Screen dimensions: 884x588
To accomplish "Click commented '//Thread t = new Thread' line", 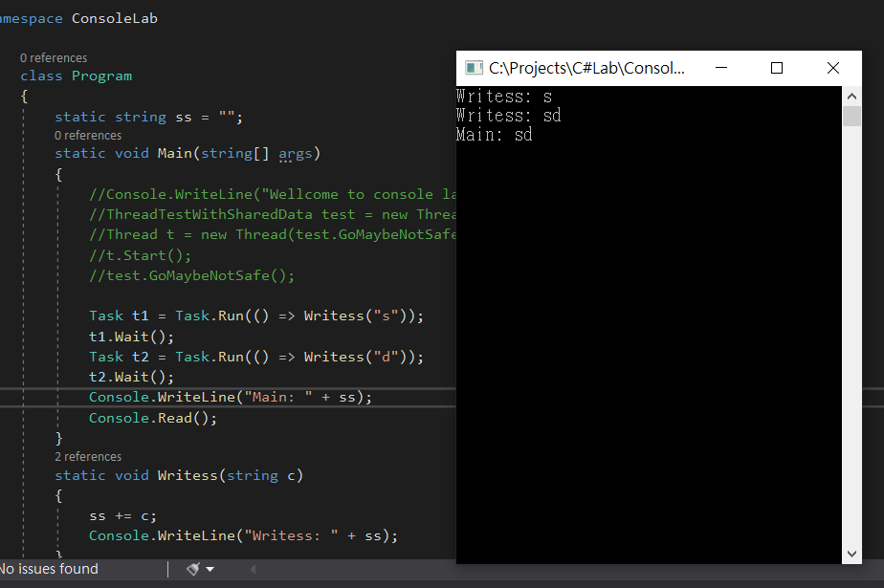I will click(x=273, y=235).
